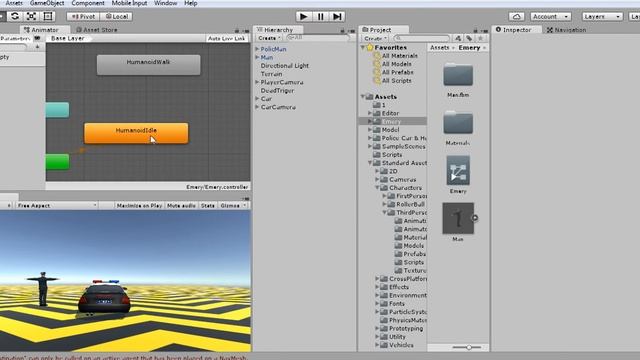This screenshot has height=360, width=640.
Task: Open the Mobile Input menu
Action: (x=129, y=3)
